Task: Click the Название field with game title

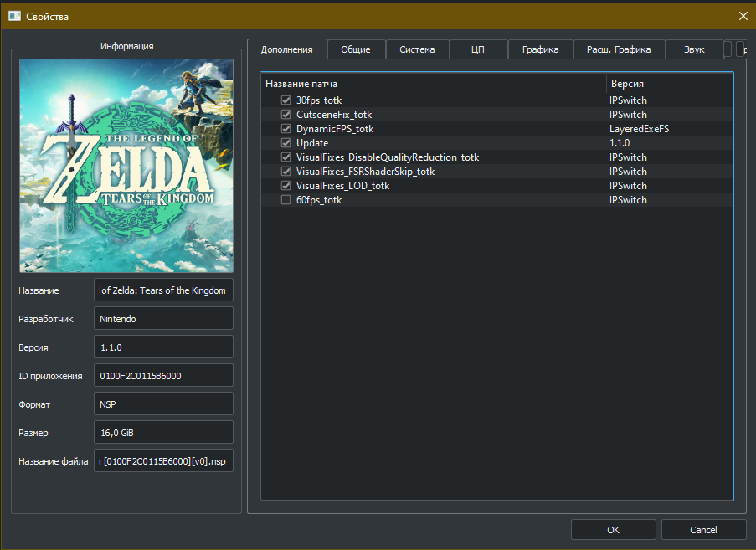Action: coord(163,290)
